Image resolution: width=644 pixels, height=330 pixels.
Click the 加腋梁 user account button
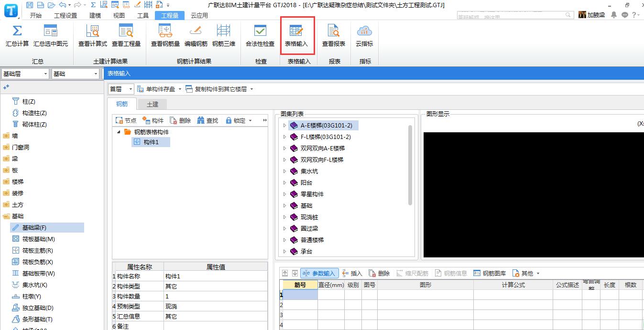coord(592,15)
